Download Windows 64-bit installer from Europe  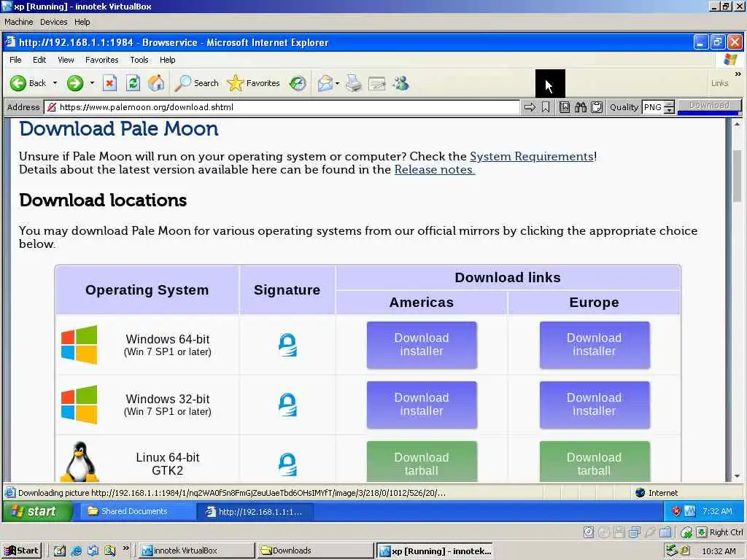click(595, 345)
